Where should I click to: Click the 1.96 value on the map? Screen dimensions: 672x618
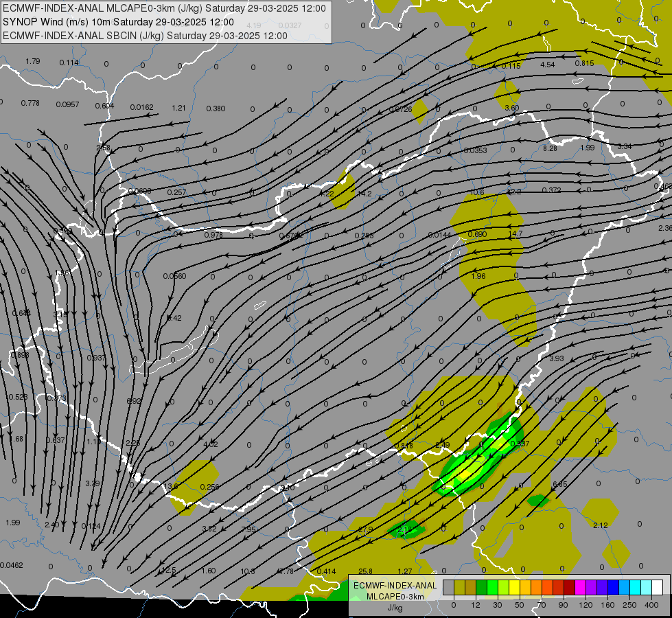click(478, 276)
